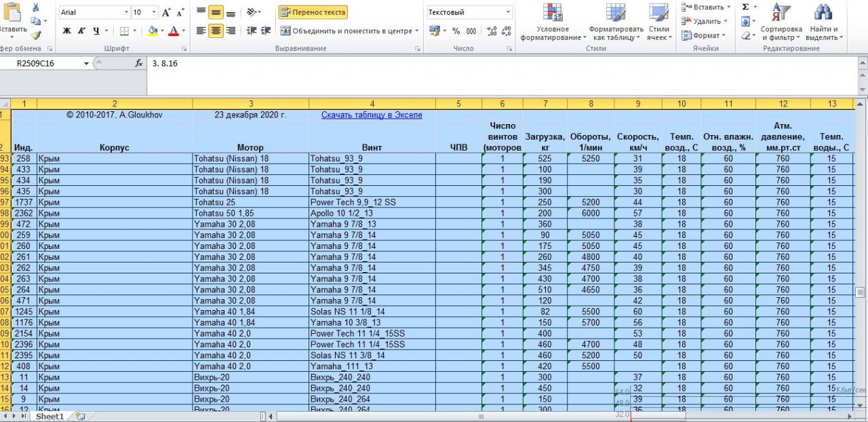Click the Cut scissors icon

[x=35, y=7]
